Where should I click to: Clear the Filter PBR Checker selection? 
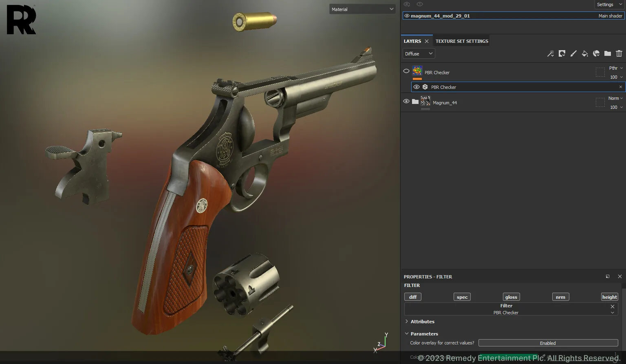612,306
